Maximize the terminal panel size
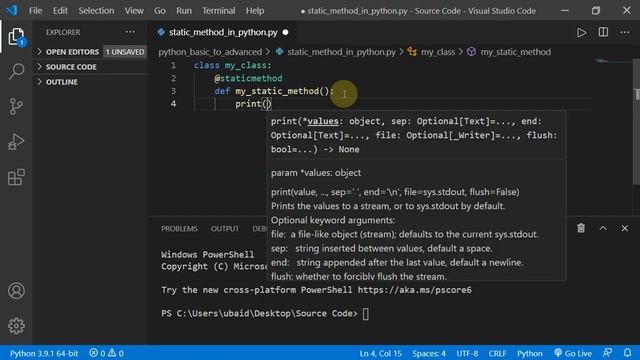Screen dimensions: 640x360 603,228
